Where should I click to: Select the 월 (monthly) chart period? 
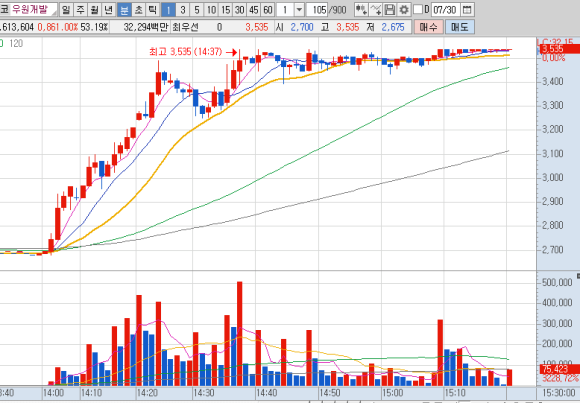(94, 10)
